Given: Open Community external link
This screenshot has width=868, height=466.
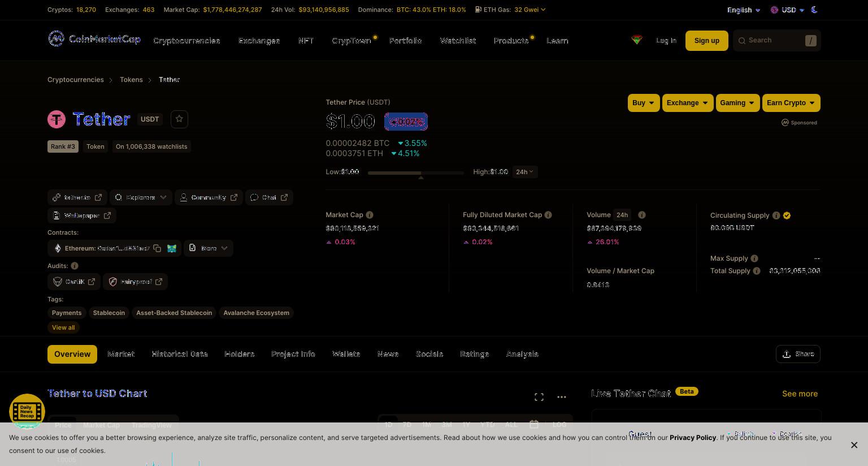Looking at the screenshot, I should click(x=209, y=197).
